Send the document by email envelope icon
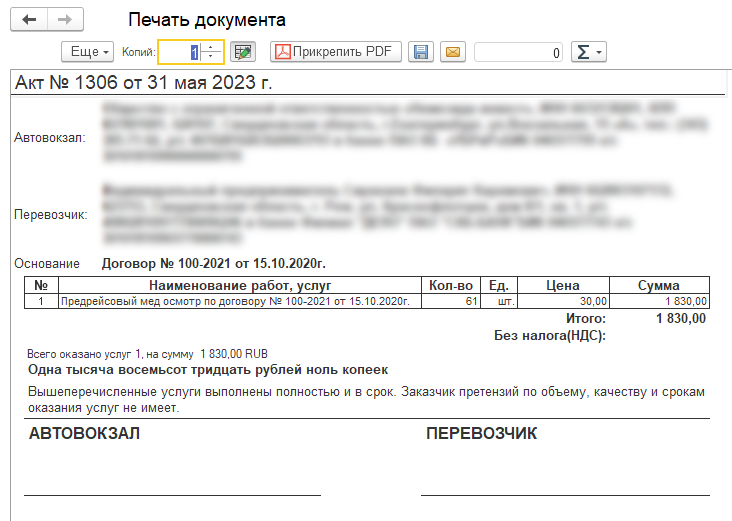 point(453,52)
